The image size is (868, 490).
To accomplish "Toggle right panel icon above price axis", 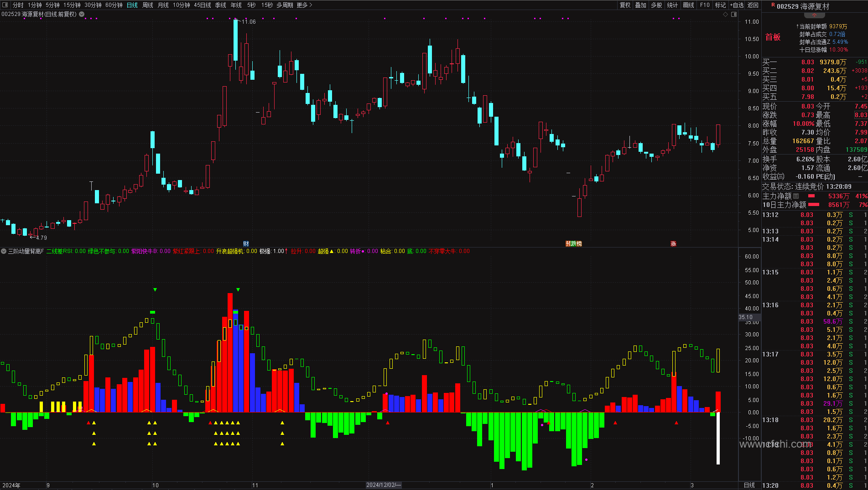I will (x=734, y=14).
